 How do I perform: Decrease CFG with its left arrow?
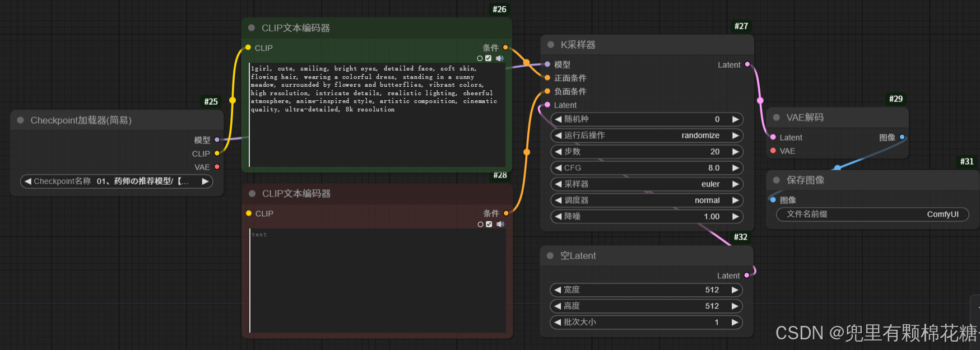point(558,168)
